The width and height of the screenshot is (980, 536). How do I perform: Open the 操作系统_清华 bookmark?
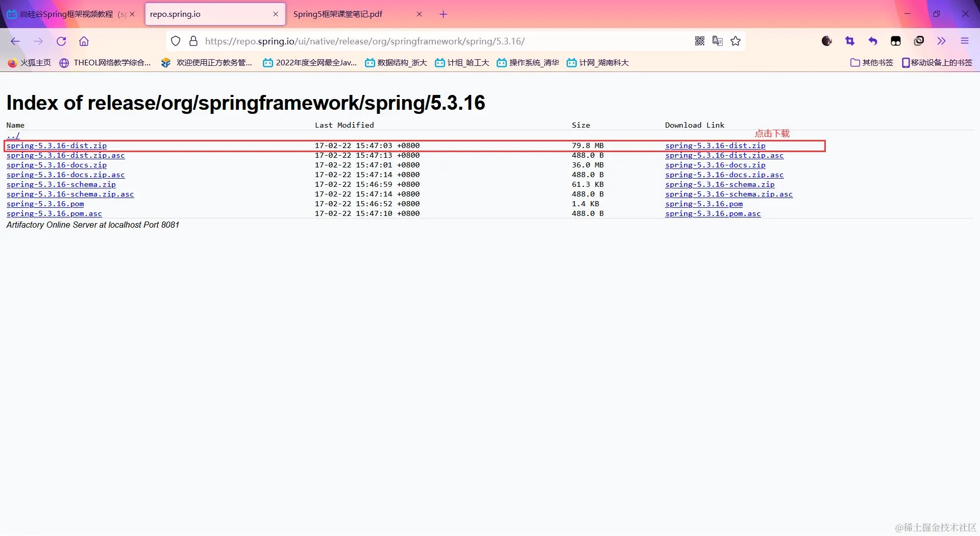tap(528, 63)
